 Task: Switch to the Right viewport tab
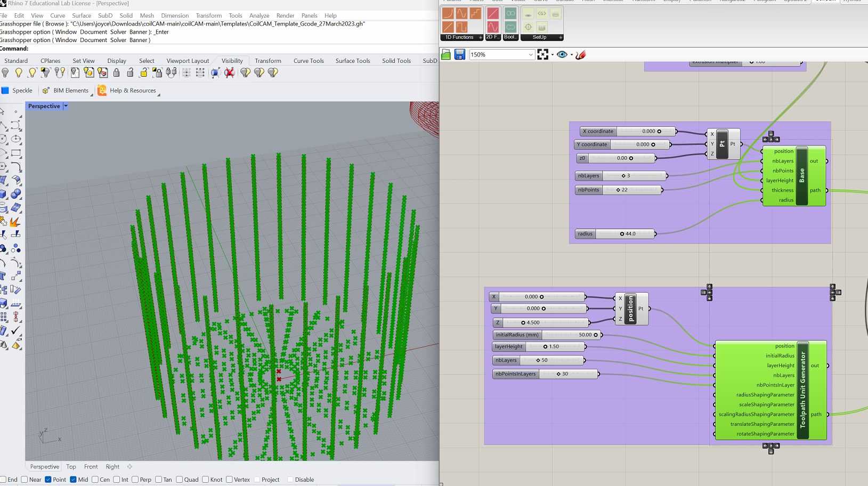[x=112, y=467]
